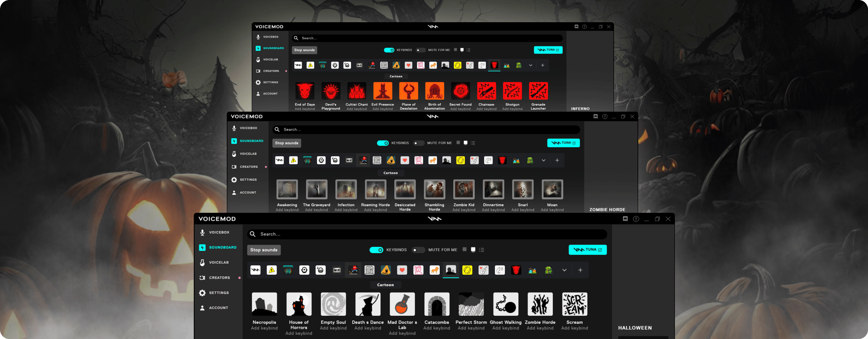Viewport: 868px width, 339px height.
Task: Play the Secret Found sound
Action: [x=461, y=91]
